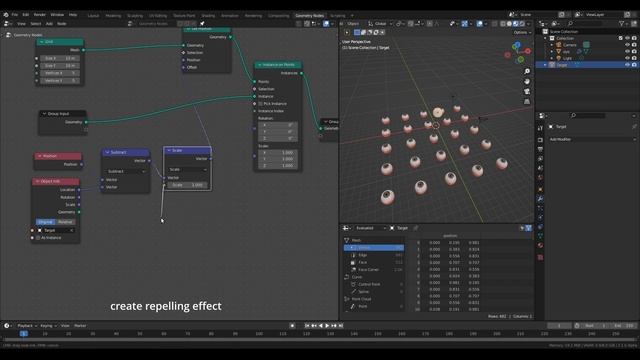
Task: Open the Global transform orientation dropdown
Action: 380,24
